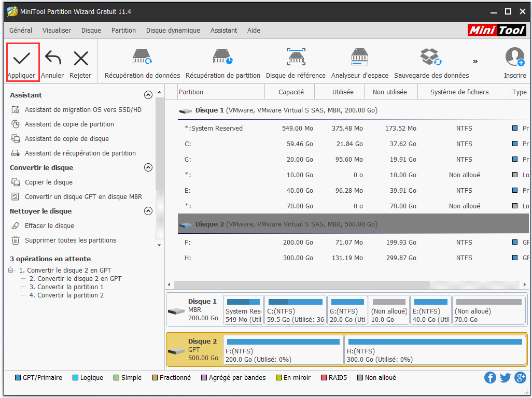Sort by the Utilisée column header
This screenshot has height=398, width=532.
coord(339,92)
